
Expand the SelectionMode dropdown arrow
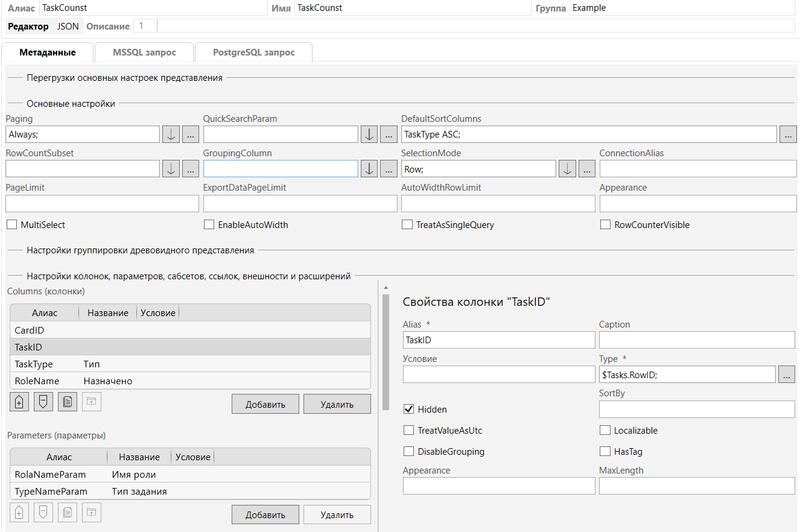(567, 169)
